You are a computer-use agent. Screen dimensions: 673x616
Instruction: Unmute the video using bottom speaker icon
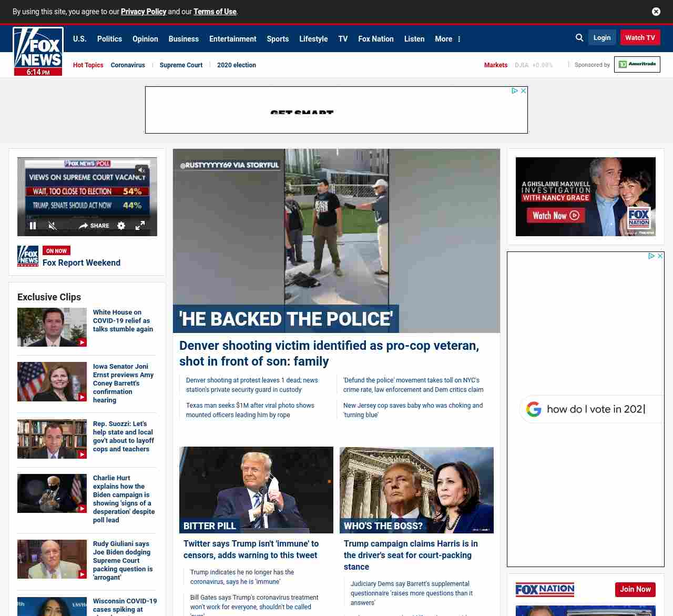(52, 226)
